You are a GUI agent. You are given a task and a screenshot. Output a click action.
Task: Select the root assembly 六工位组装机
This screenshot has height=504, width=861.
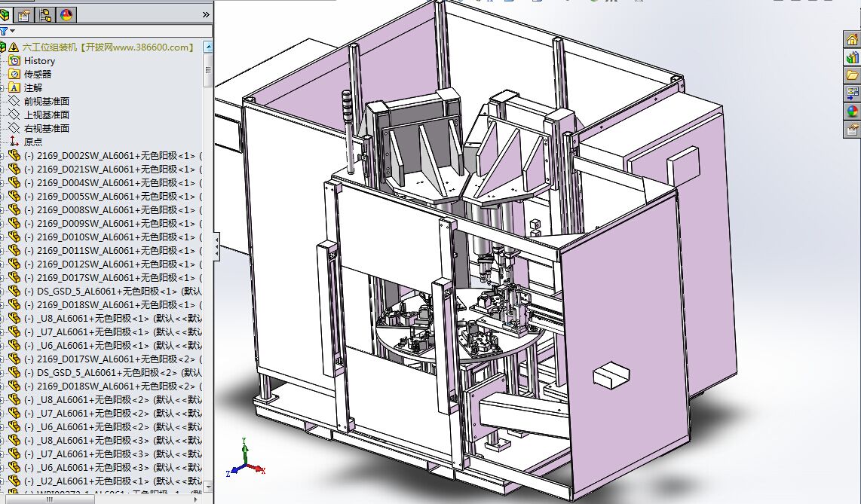[109, 47]
